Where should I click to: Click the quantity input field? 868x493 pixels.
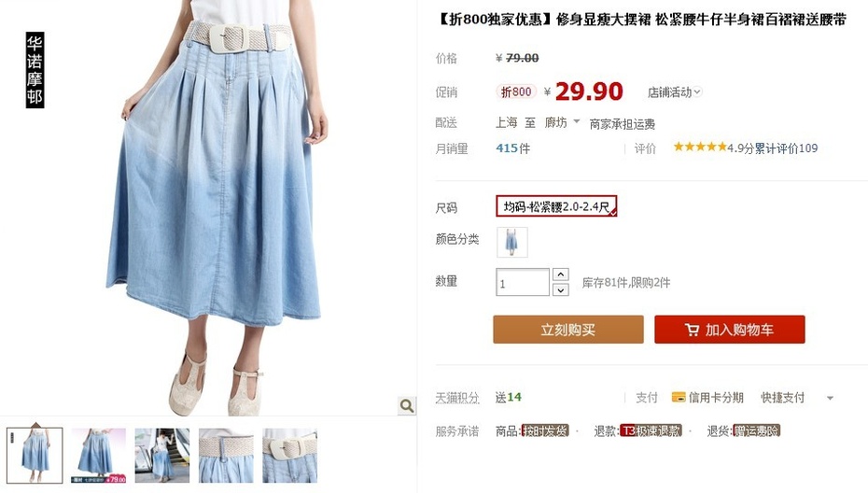coord(523,283)
